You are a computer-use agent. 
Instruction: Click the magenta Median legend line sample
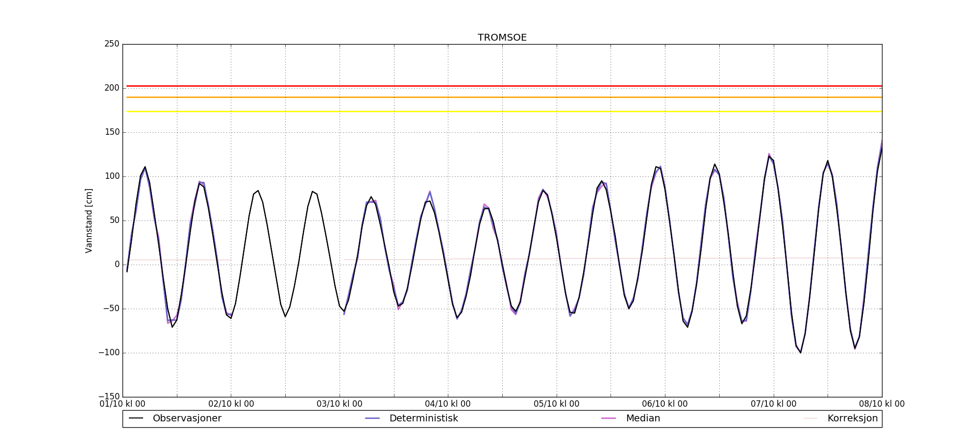[609, 418]
